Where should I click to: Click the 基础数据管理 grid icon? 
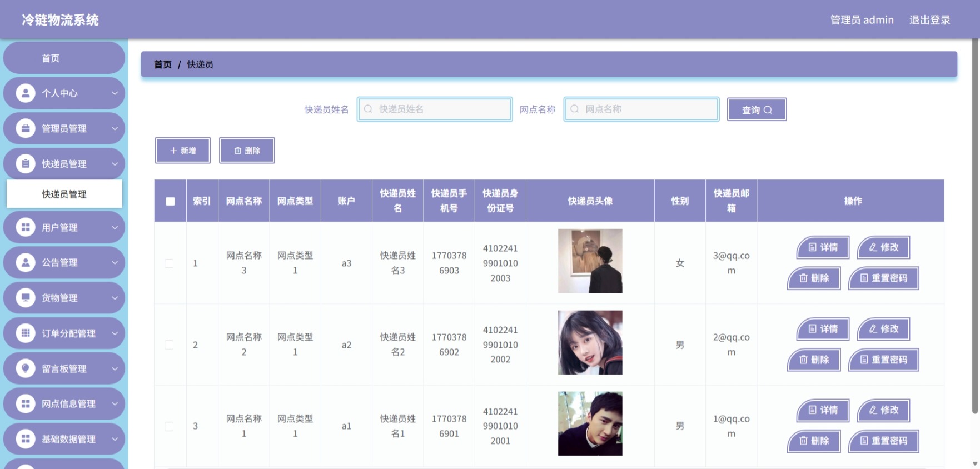pos(26,439)
